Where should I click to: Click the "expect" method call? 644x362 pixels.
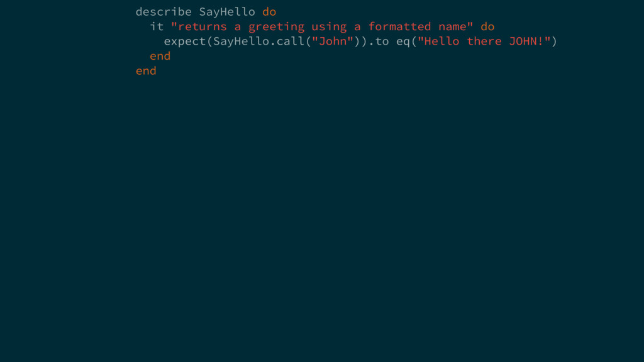(185, 41)
